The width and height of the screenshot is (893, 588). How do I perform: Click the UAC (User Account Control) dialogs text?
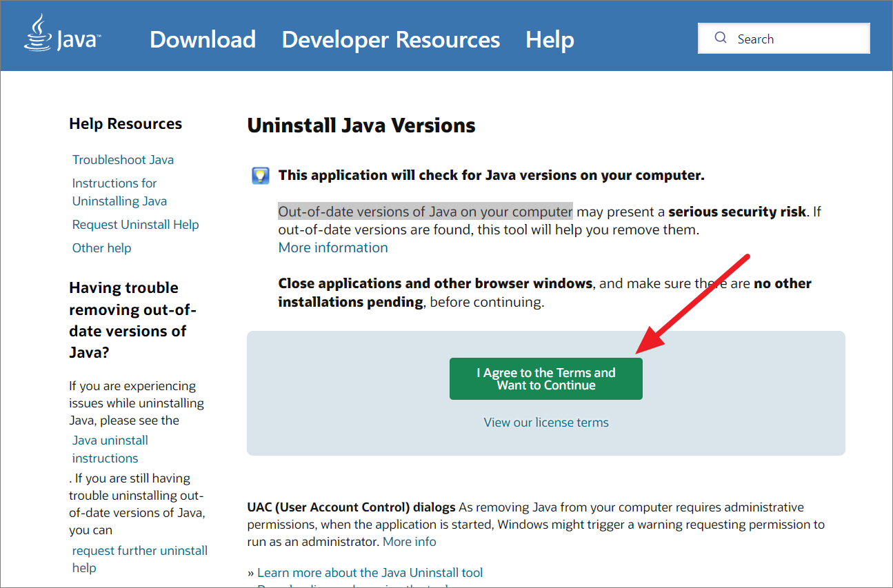[x=351, y=507]
